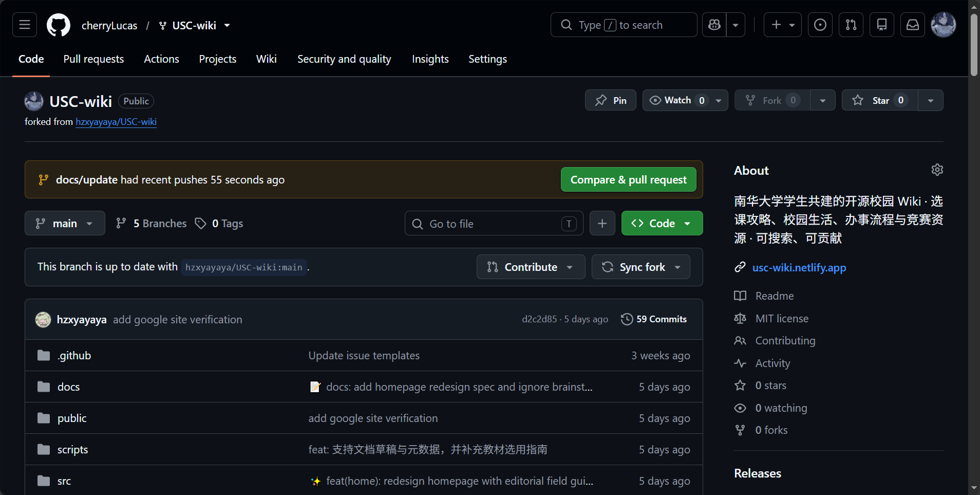Screen dimensions: 980x495
Task: Expand the Contribute dropdown
Action: 531,267
